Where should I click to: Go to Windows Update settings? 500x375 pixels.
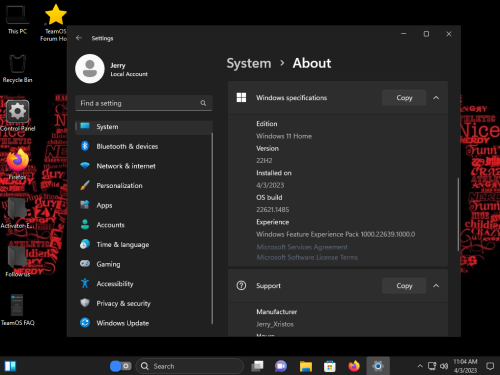coord(144,323)
